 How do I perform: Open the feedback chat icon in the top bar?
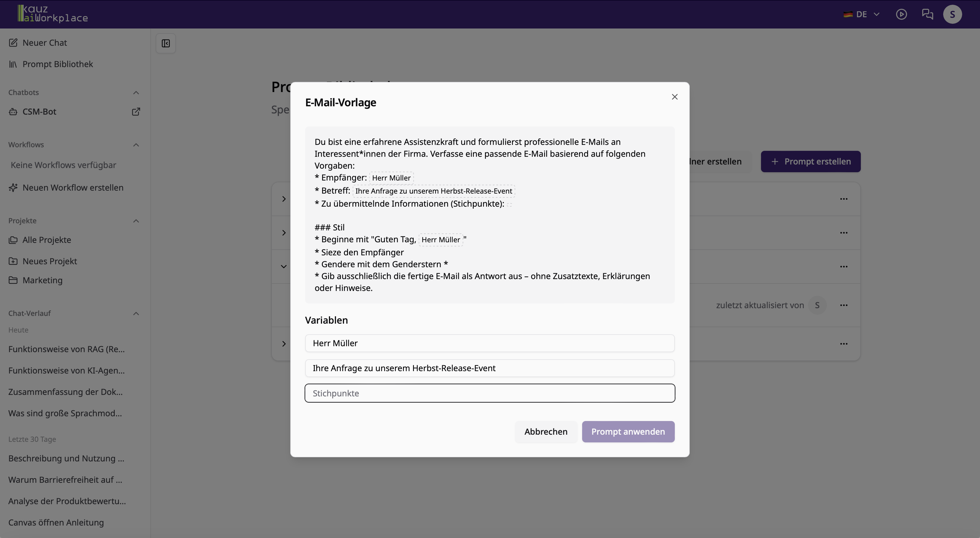[x=927, y=14]
